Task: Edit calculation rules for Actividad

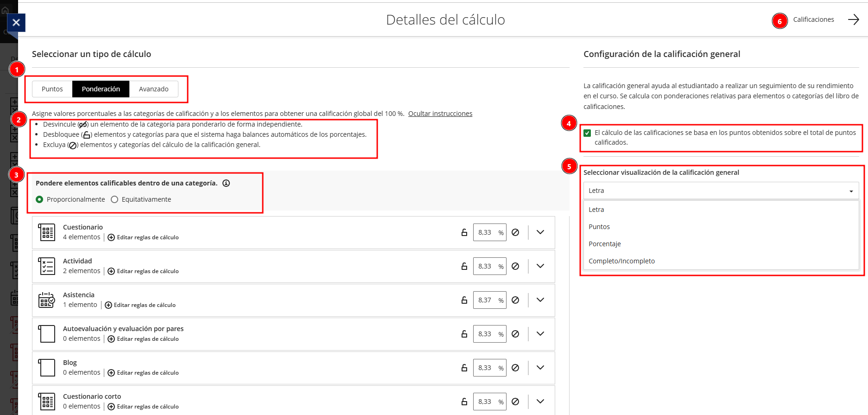Action: (143, 271)
